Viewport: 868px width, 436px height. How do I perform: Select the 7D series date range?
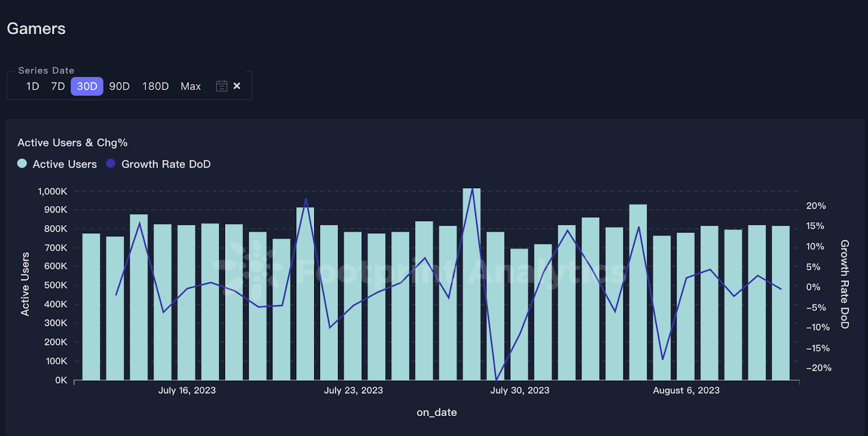pyautogui.click(x=58, y=86)
